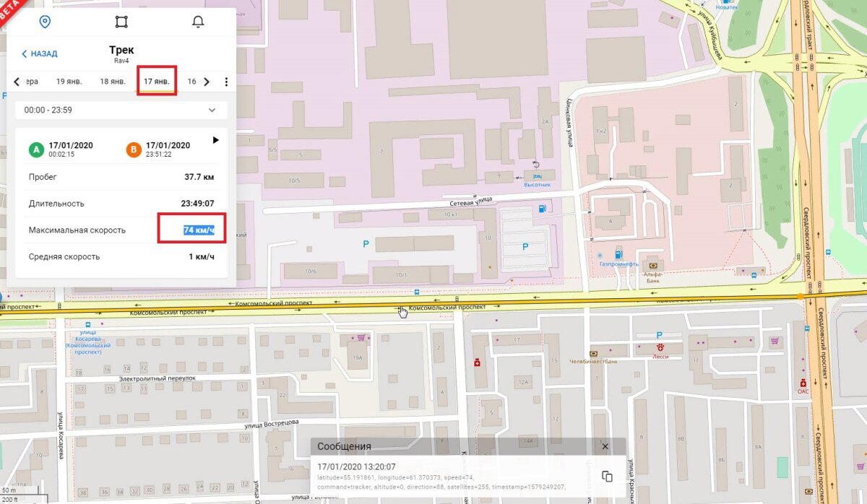Expand the 00:00 - 23:59 time range dropdown
The width and height of the screenshot is (867, 504).
[121, 110]
